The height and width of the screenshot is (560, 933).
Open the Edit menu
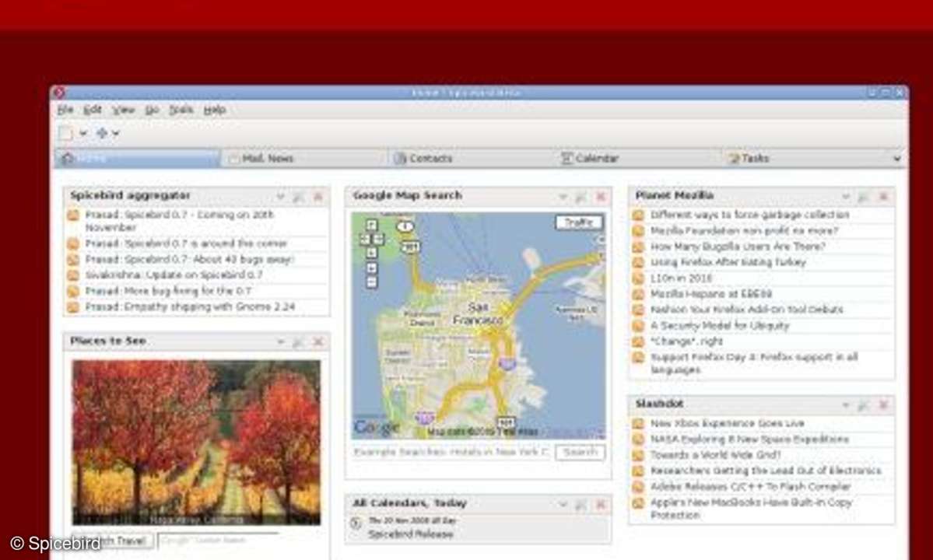click(x=93, y=110)
